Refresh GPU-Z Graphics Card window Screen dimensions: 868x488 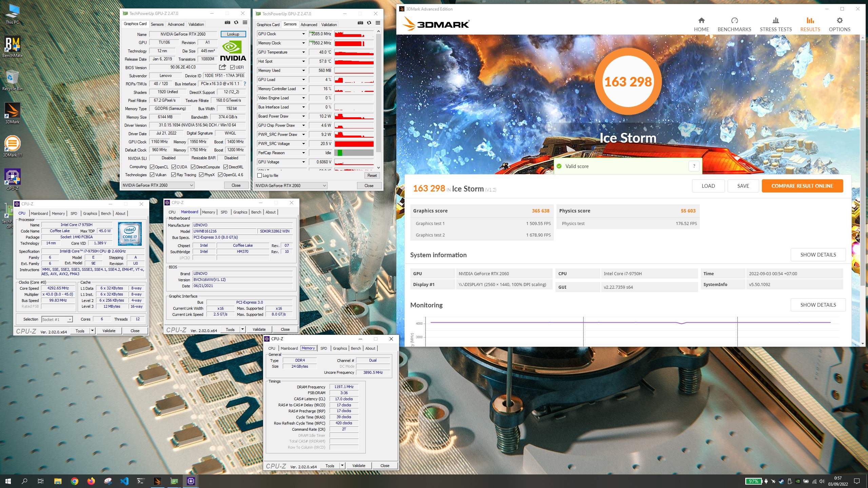click(236, 23)
